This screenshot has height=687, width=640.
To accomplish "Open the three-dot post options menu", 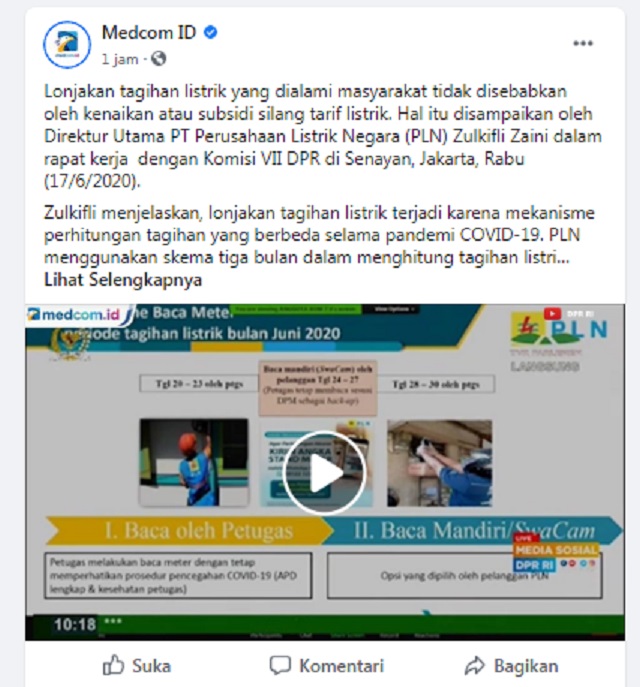I will pos(583,43).
